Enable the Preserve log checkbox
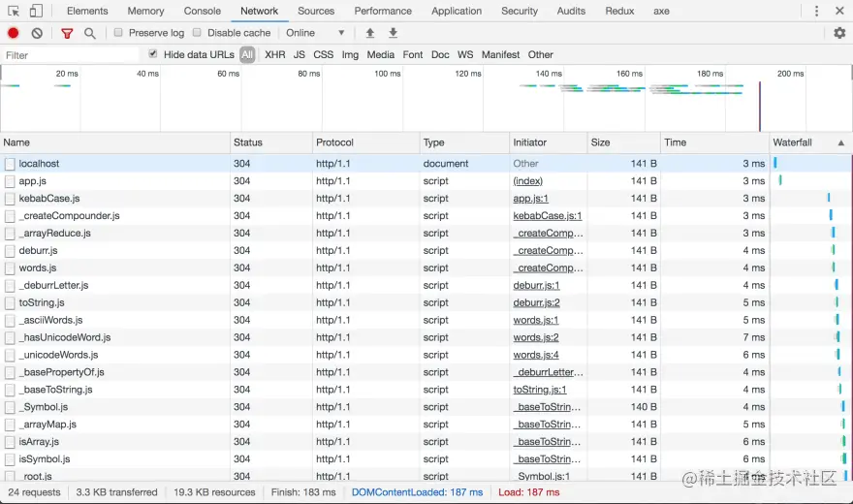853x504 pixels. click(x=118, y=33)
